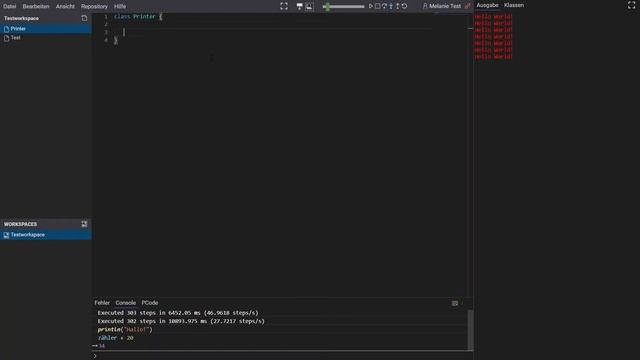Click the step over debugger icon
The height and width of the screenshot is (360, 640).
(x=384, y=6)
